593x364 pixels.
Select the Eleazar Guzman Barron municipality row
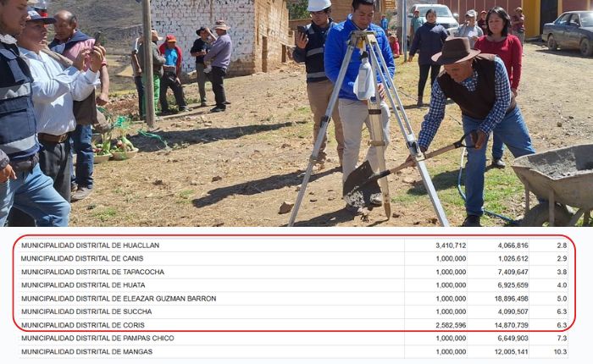293,299
